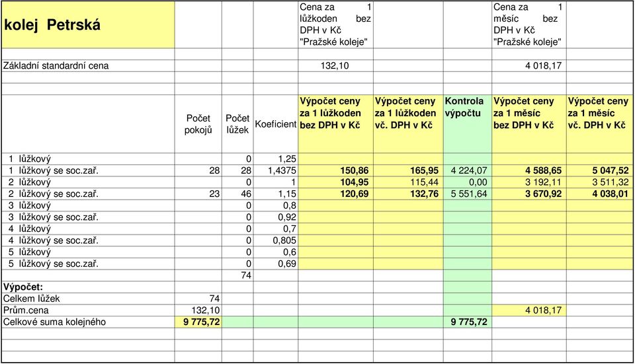
Task: Click the 'Prům.cena' row label
Action: click(26, 310)
